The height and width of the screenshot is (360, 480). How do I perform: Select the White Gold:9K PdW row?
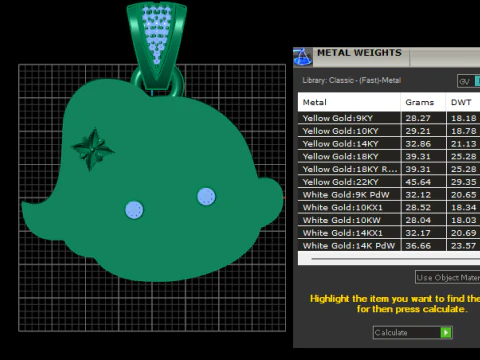click(x=389, y=195)
